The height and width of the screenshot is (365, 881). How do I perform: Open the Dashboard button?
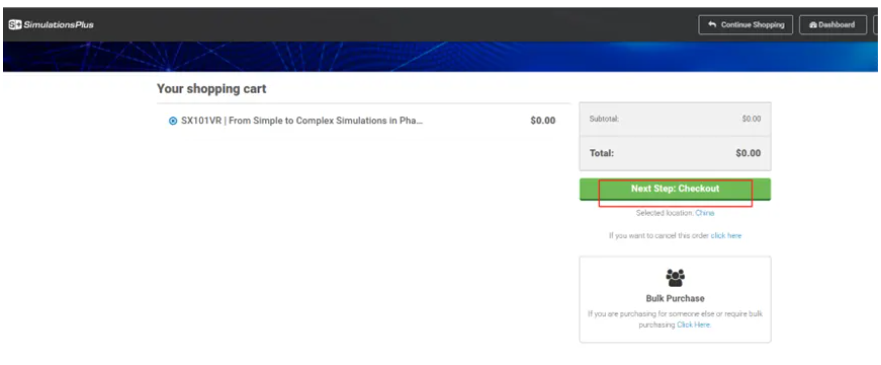pos(833,25)
